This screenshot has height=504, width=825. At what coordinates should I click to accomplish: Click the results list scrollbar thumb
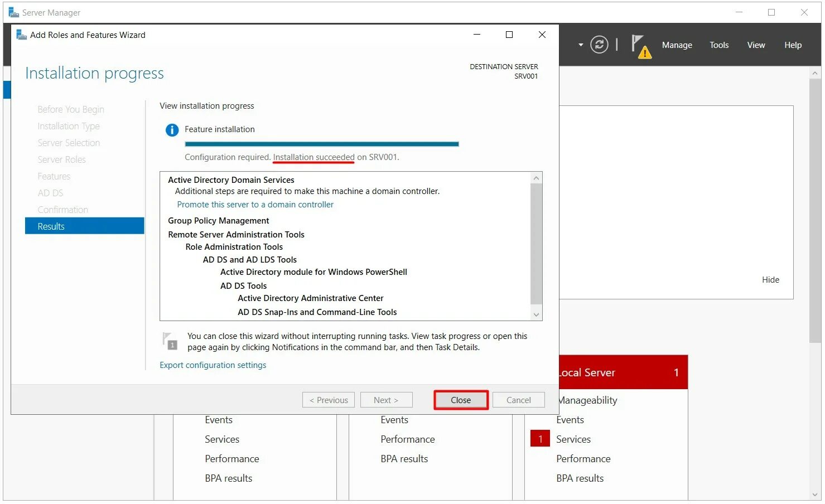click(536, 244)
